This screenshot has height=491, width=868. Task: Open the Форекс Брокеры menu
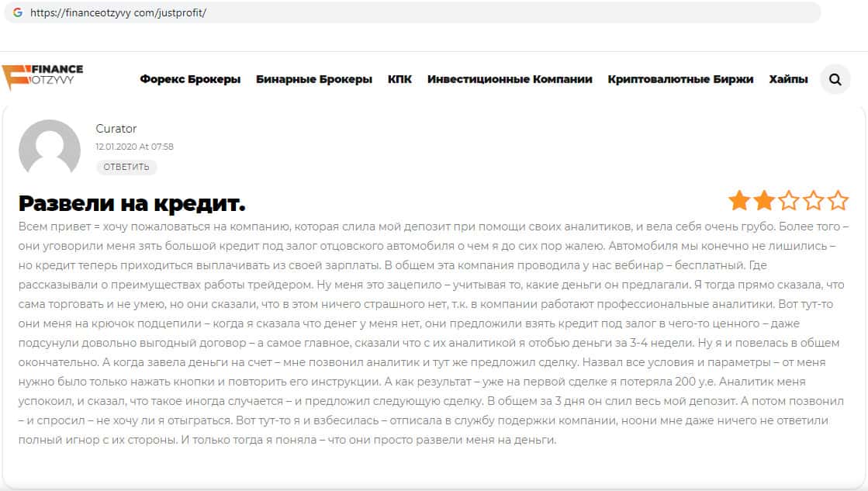coord(190,79)
